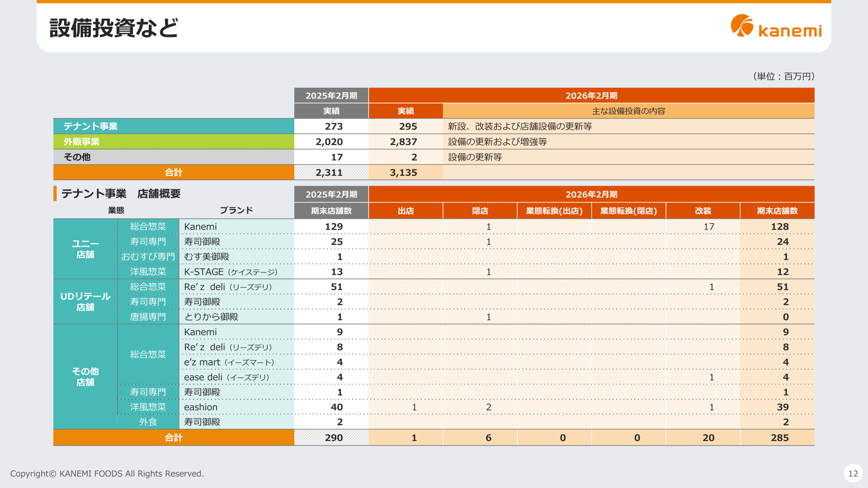Select the 唐揚専門 category cell

coord(148,317)
